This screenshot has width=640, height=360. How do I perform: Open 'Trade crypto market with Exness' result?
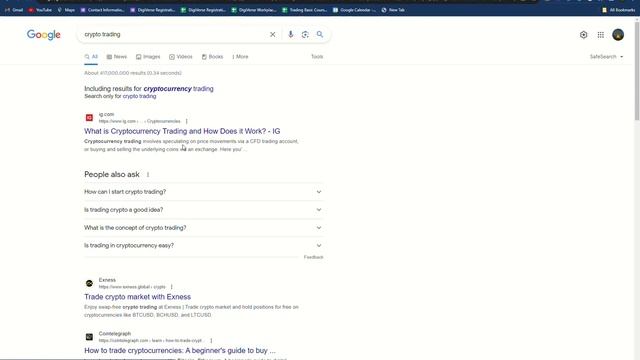pyautogui.click(x=138, y=297)
